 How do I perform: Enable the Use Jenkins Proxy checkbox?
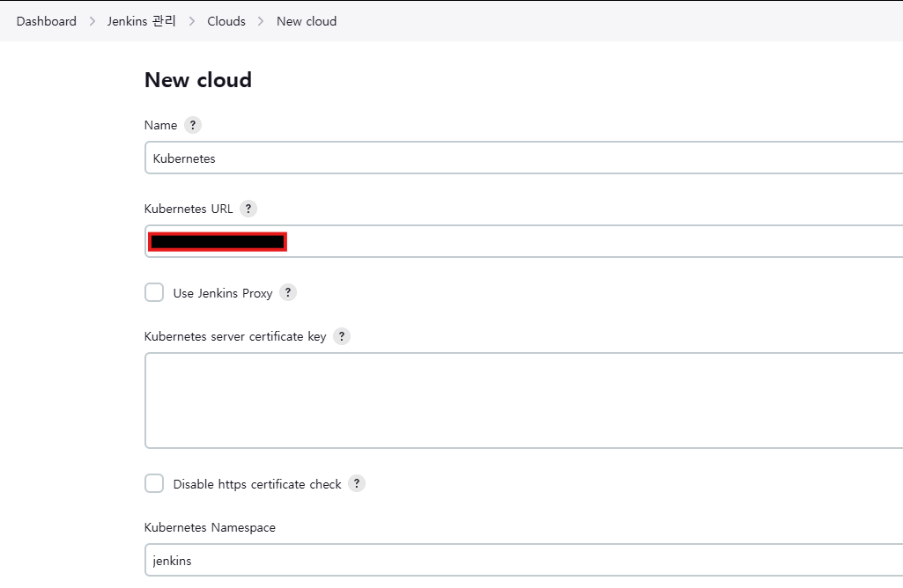pos(154,291)
